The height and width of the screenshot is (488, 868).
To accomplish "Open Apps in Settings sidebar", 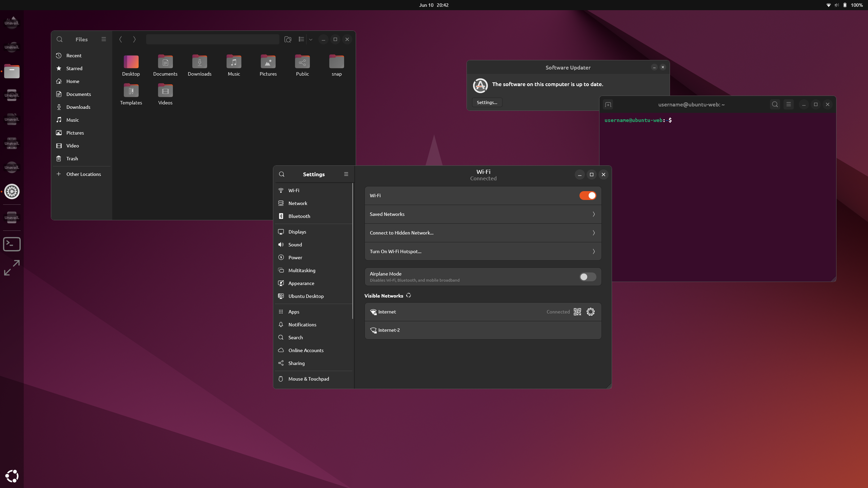I will pos(313,312).
